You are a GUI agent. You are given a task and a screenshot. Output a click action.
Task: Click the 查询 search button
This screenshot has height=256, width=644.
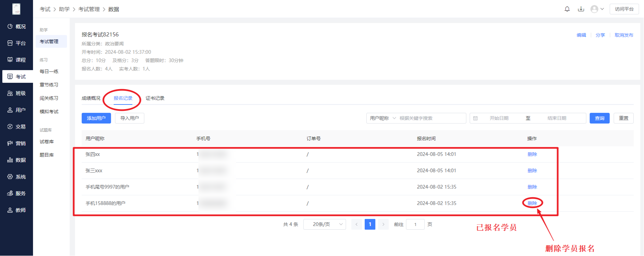pos(600,118)
